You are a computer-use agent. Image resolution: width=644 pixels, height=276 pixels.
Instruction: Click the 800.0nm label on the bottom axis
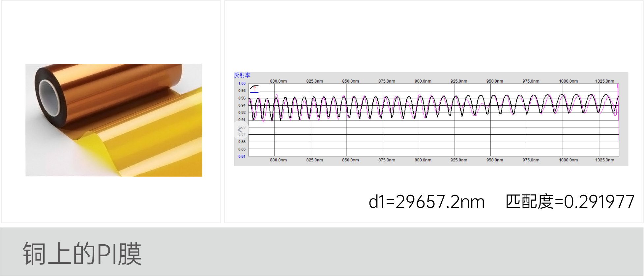pos(278,160)
